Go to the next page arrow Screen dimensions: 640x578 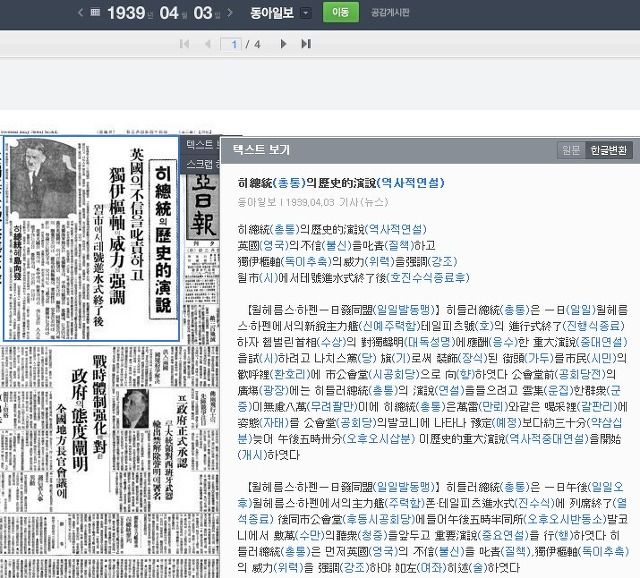point(283,44)
